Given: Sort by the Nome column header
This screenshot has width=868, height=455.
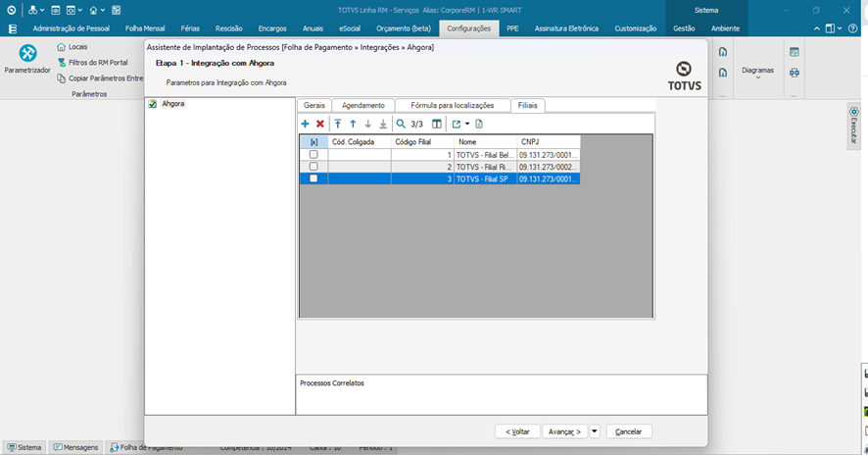Looking at the screenshot, I should point(486,142).
